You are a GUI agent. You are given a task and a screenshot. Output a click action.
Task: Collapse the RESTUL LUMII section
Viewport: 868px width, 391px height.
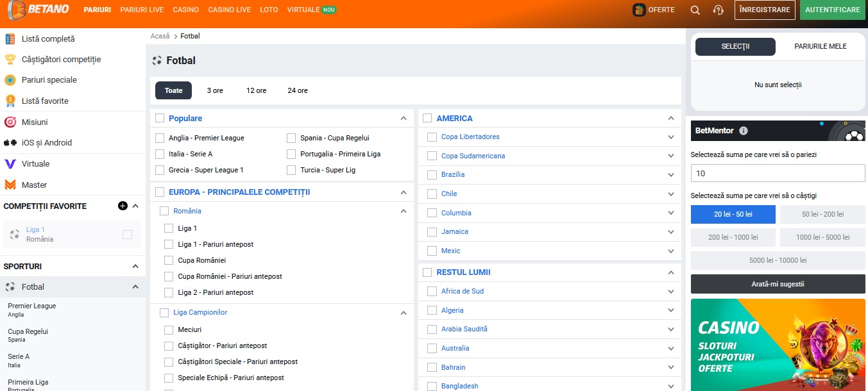point(671,272)
